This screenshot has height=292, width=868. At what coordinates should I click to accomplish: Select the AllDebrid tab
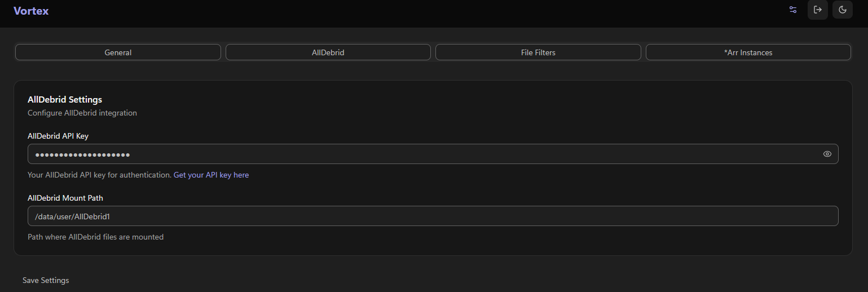(x=328, y=52)
